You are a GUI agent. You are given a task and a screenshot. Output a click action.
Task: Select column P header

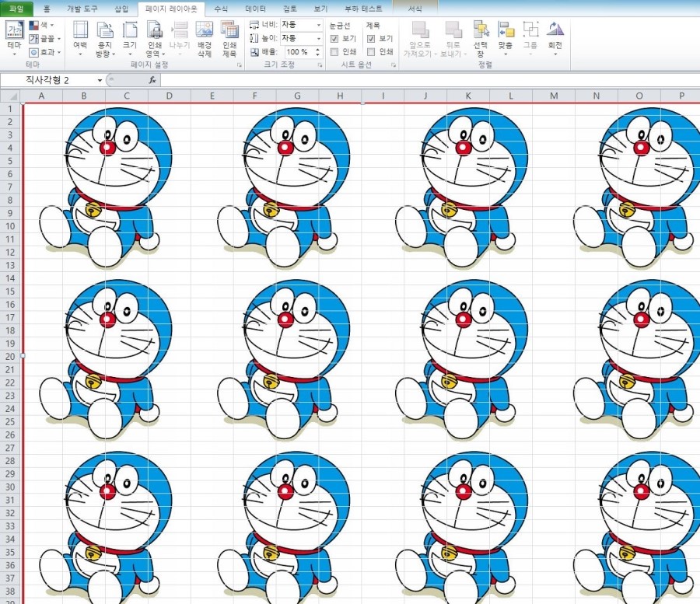coord(681,96)
